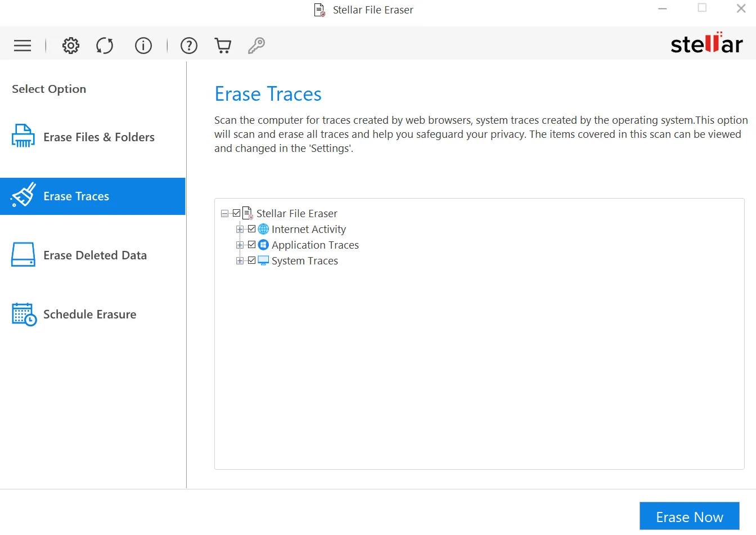
Task: Open the About information icon
Action: point(143,46)
